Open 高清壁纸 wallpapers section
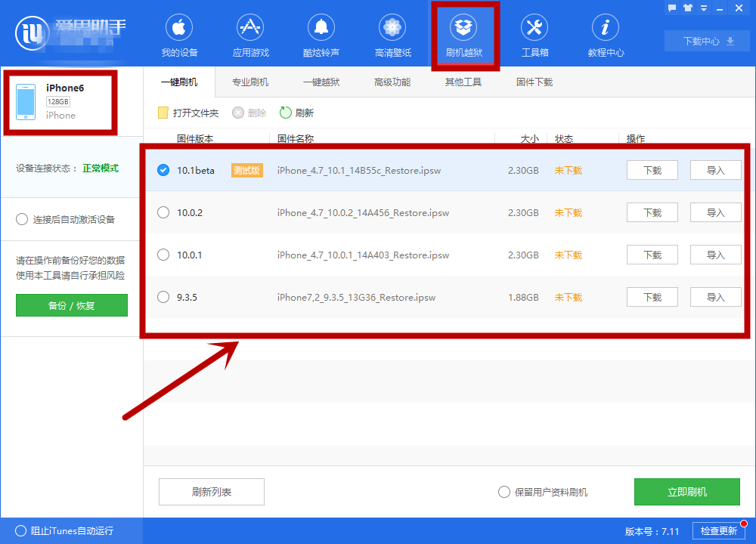The height and width of the screenshot is (544, 756). [392, 36]
